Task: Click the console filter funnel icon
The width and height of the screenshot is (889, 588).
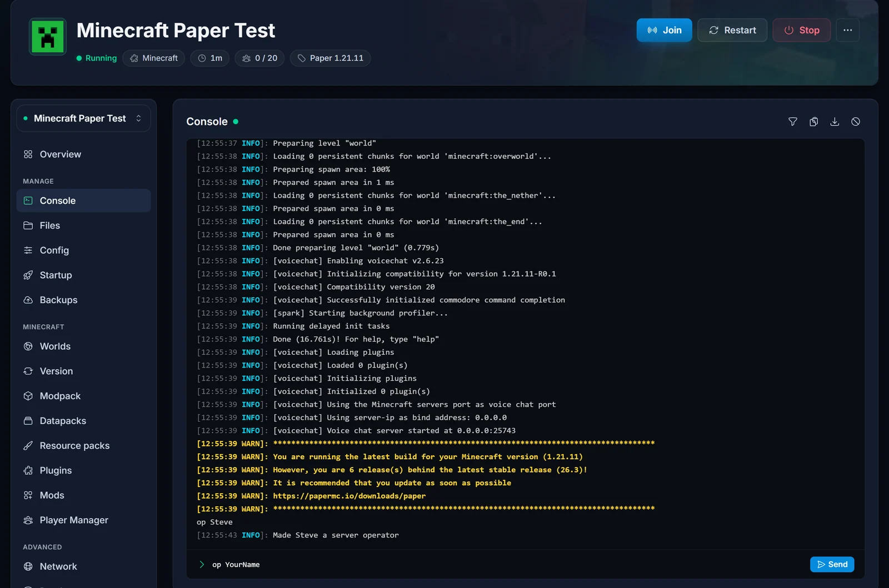Action: click(793, 122)
